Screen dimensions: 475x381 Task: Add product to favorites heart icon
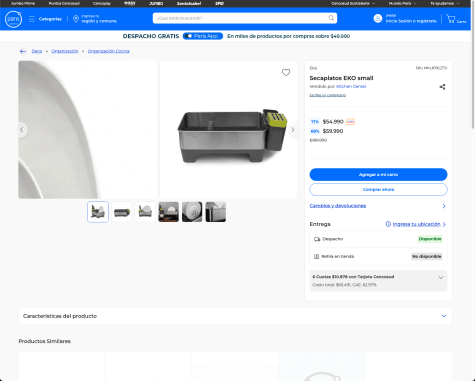coord(286,72)
